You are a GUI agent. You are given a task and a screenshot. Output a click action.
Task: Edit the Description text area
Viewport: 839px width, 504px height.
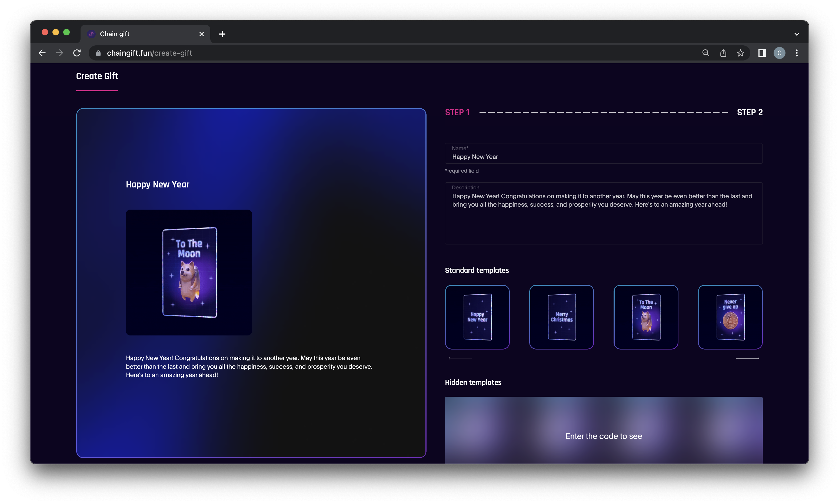point(604,213)
